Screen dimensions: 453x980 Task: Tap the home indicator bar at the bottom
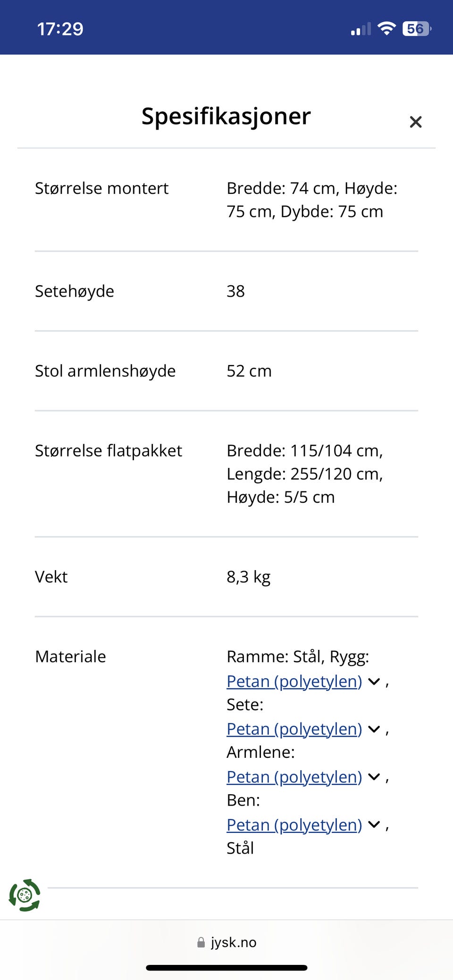226,968
